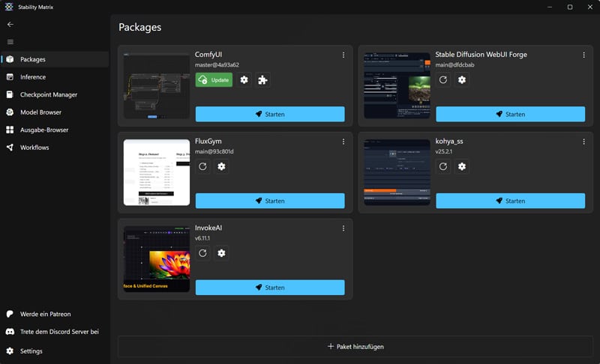Open kohya_ss package settings gear

click(462, 166)
